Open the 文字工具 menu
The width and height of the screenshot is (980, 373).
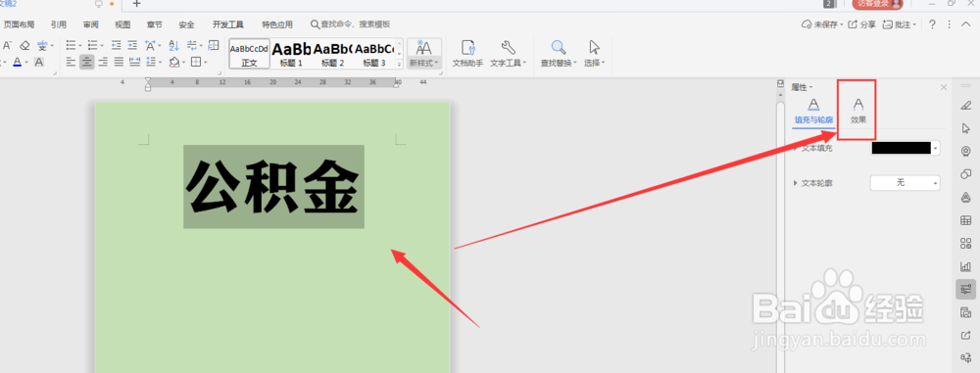pyautogui.click(x=508, y=54)
